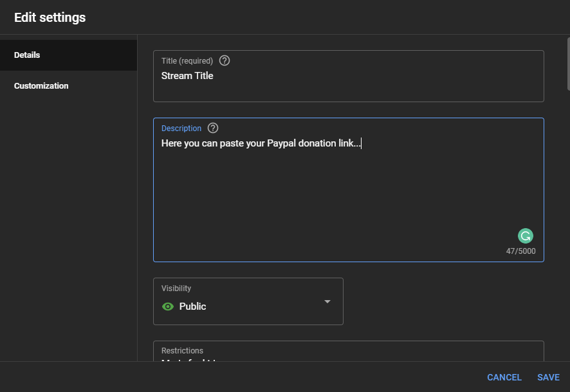Open the Visibility selector showing Public
The image size is (570, 392).
click(248, 301)
